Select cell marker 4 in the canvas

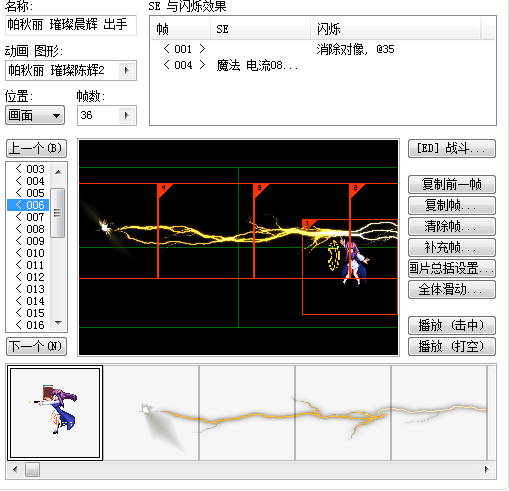click(164, 189)
